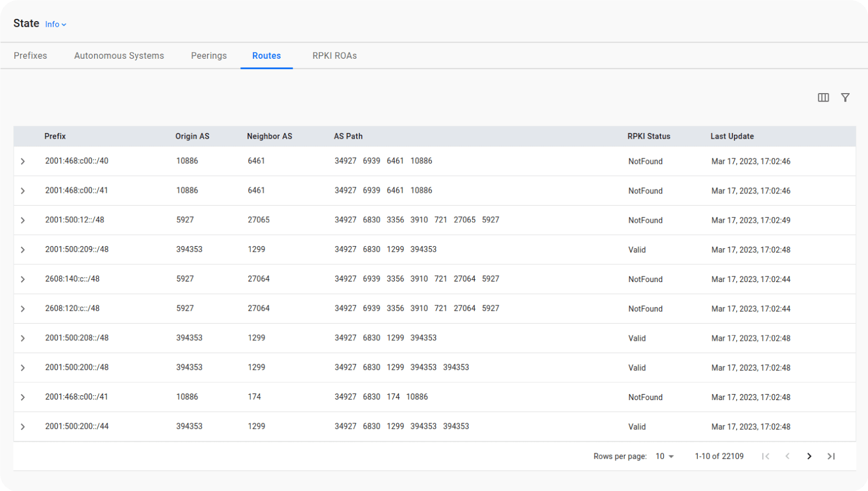Jump to the last page of routes
This screenshot has width=868, height=491.
(x=831, y=456)
